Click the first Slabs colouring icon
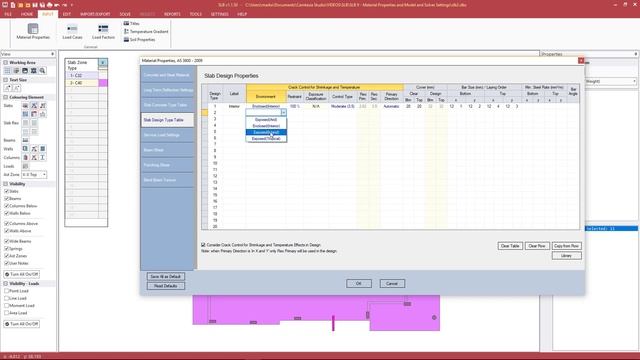 [x=25, y=106]
